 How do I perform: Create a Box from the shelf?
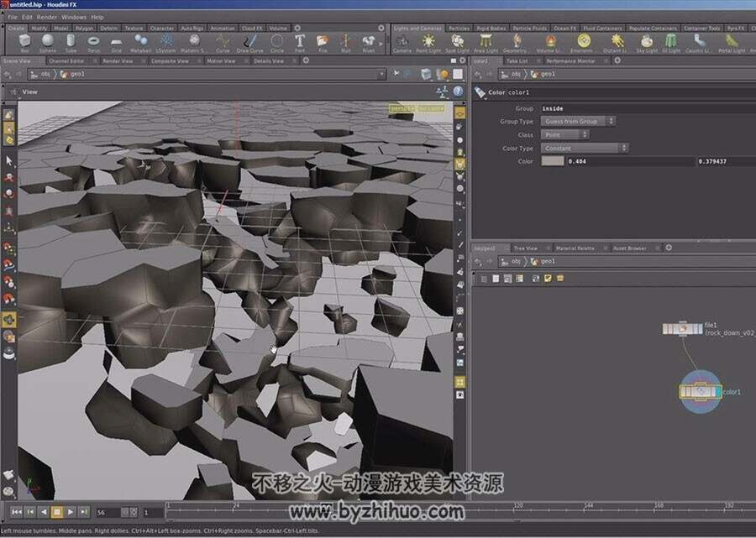[24, 43]
